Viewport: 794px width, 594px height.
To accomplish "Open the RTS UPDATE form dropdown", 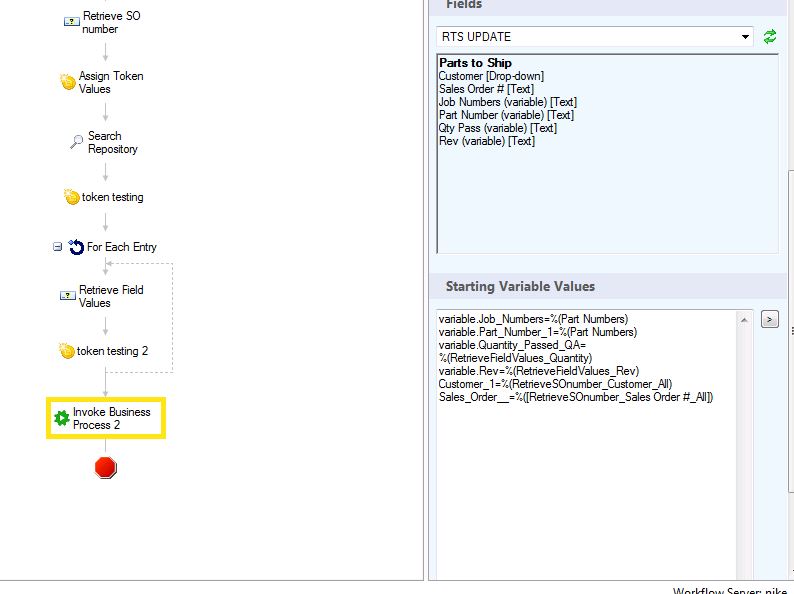I will [745, 36].
